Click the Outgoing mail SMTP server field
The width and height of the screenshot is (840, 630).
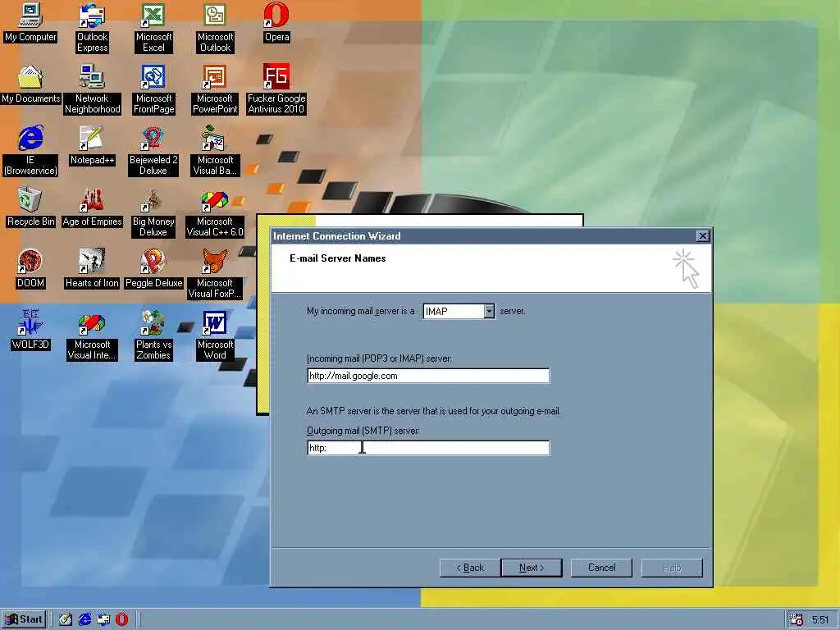point(428,448)
